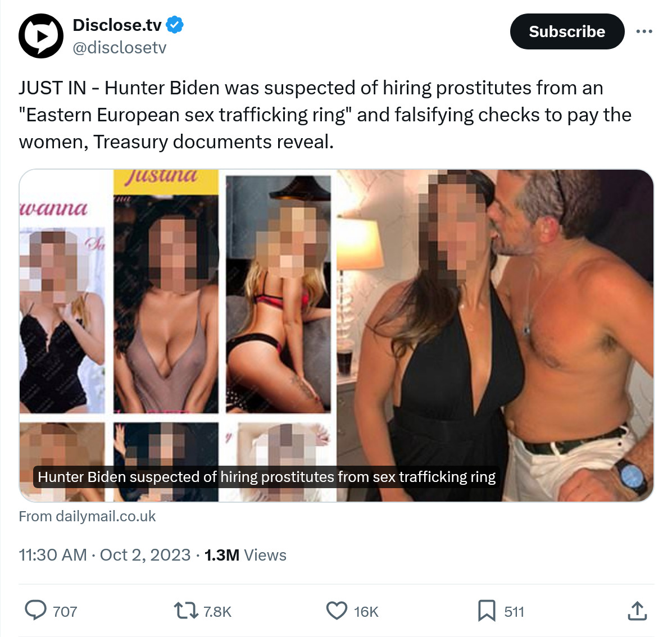Screen dimensions: 672x637
Task: Click the share upload icon
Action: (x=637, y=611)
